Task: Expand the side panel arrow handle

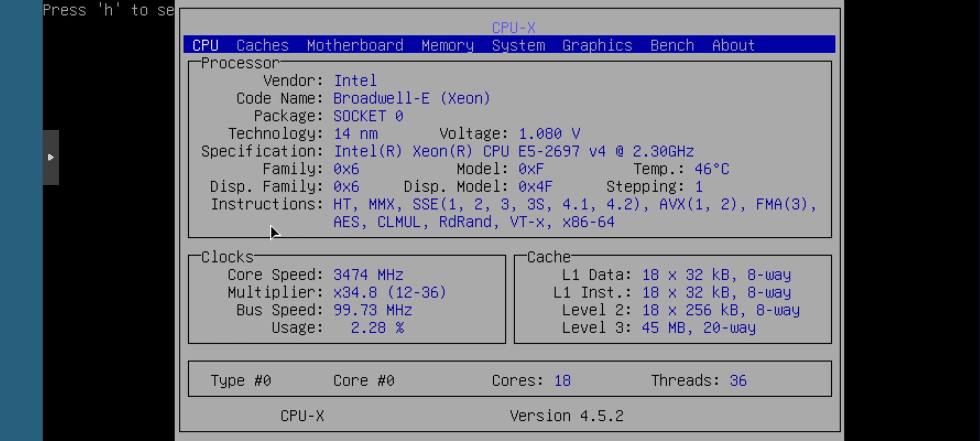Action: point(51,157)
